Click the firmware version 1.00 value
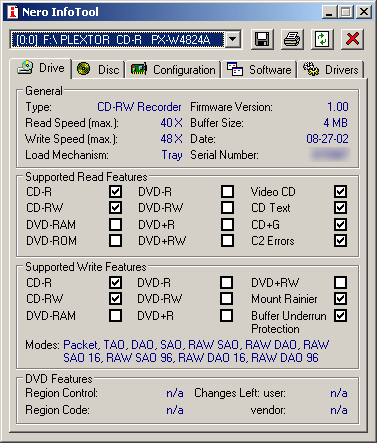377x443 pixels. tap(338, 107)
